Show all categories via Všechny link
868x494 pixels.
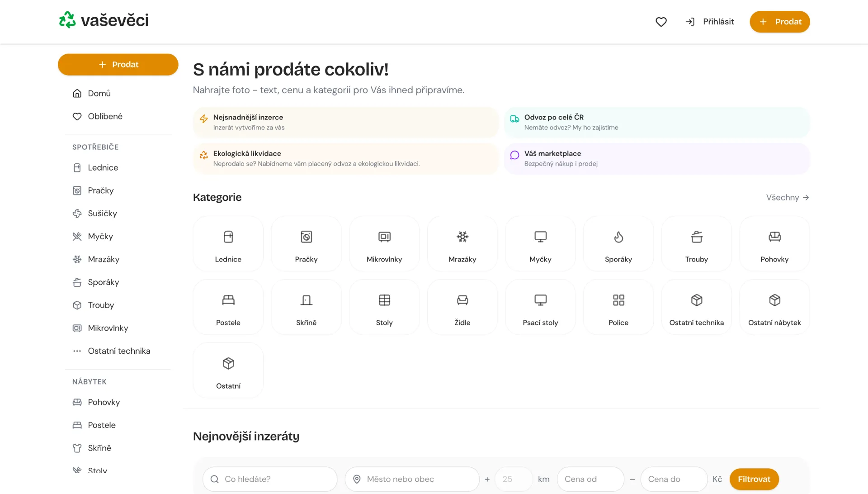pos(788,198)
